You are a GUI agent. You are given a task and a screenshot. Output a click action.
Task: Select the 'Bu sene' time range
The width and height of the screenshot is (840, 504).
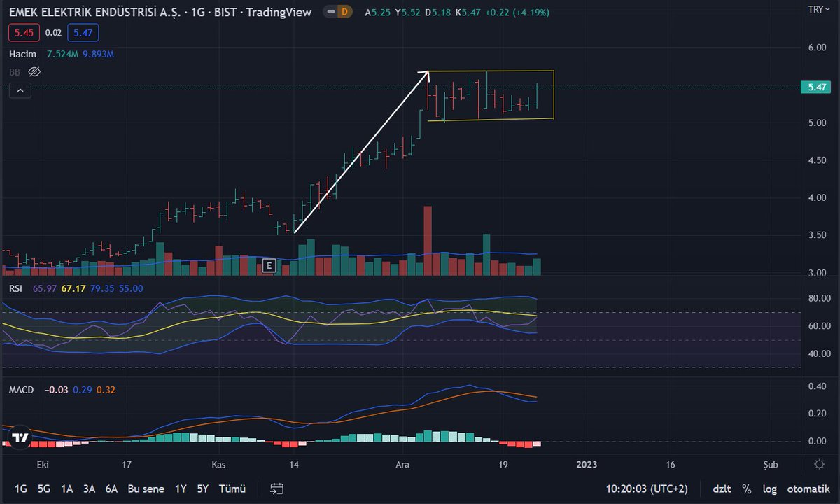(146, 489)
